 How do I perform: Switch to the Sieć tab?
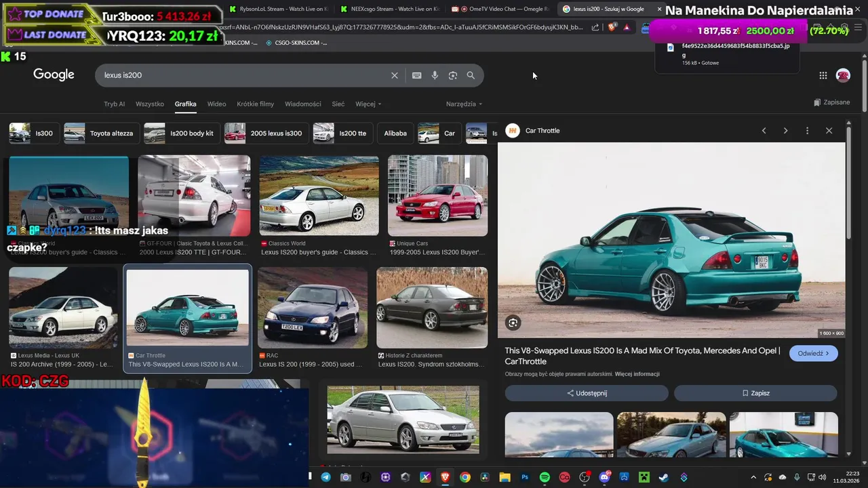tap(338, 104)
